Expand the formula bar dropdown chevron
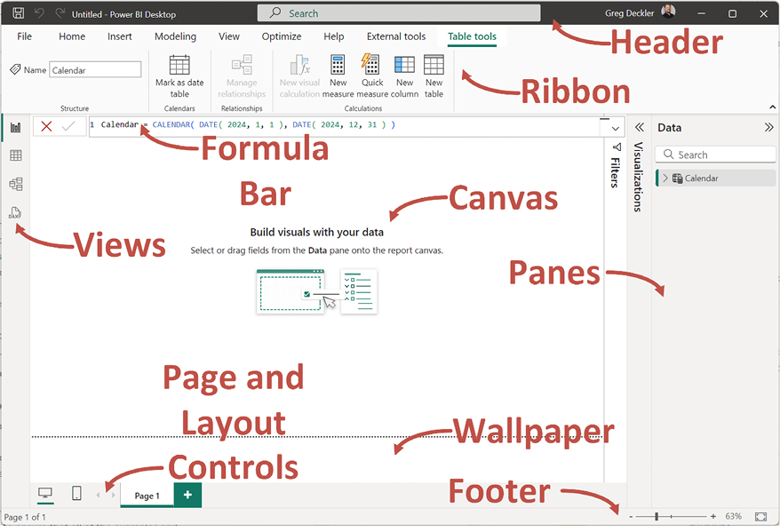 tap(615, 128)
